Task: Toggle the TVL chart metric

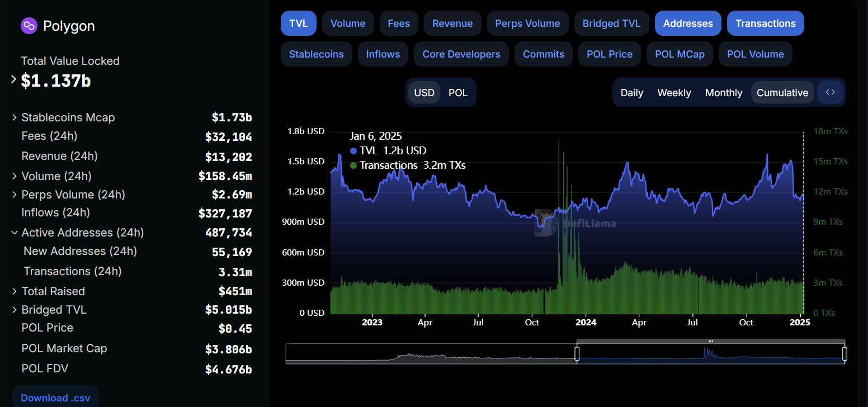Action: (299, 23)
